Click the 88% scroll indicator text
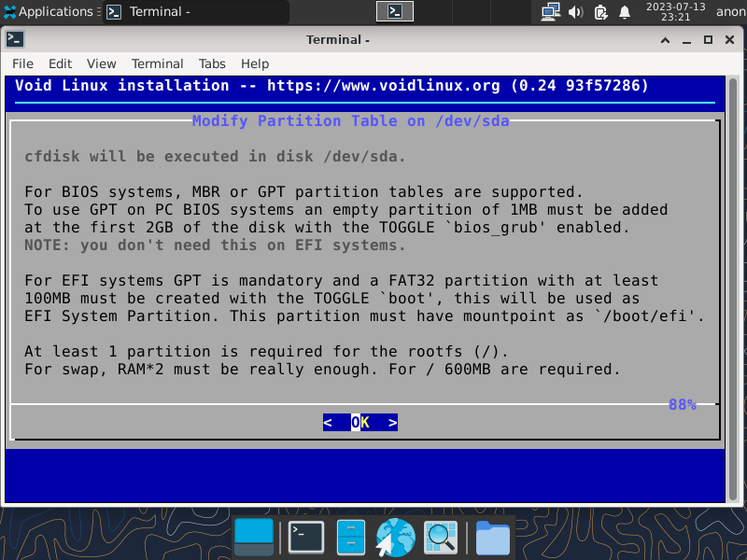 (x=683, y=405)
